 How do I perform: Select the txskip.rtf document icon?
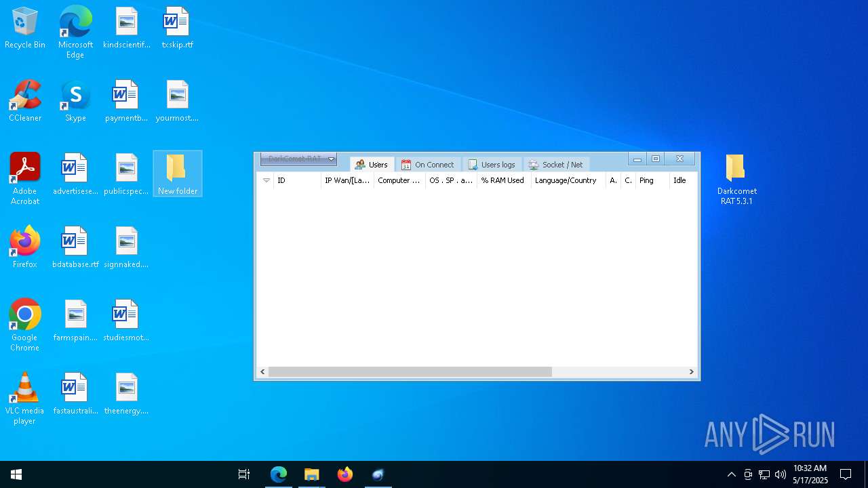click(x=177, y=28)
